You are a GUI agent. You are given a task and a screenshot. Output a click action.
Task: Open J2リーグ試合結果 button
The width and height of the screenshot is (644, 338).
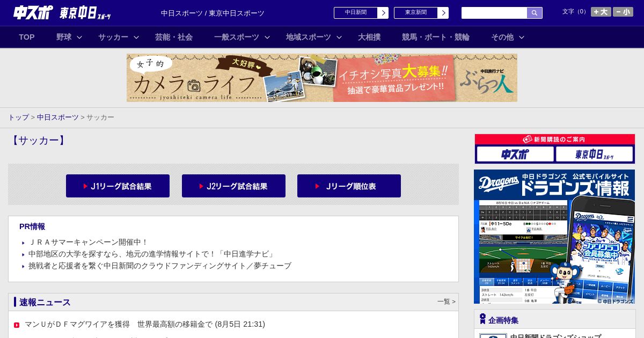pyautogui.click(x=233, y=186)
